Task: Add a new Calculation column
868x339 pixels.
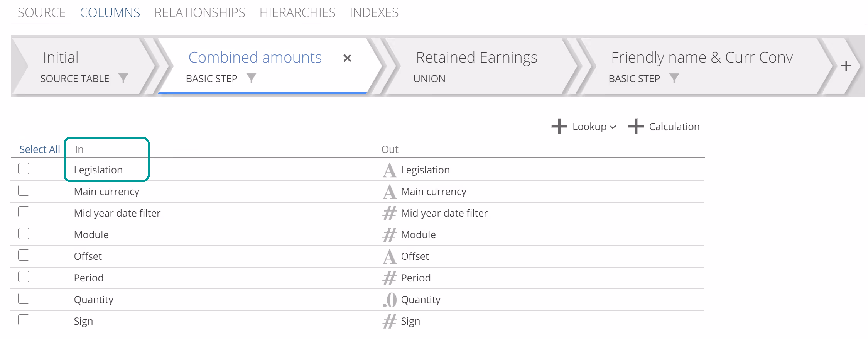Action: [x=664, y=127]
